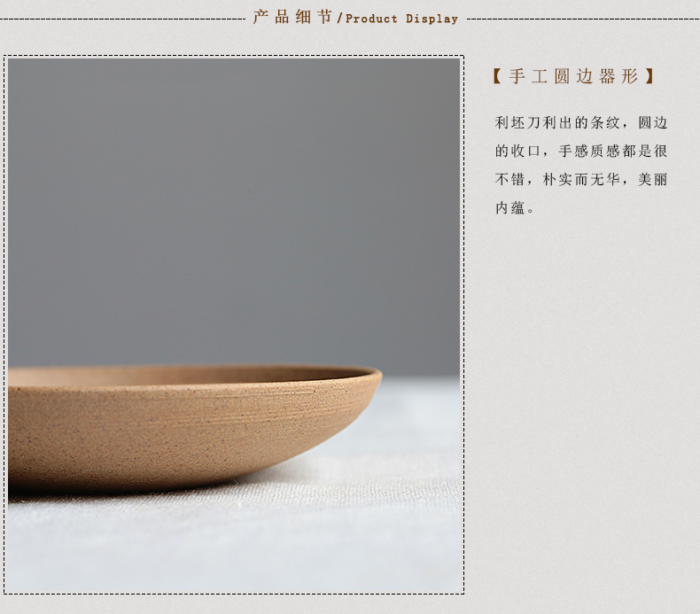Click the description line starting 利坯刀利出的条纹
Image resolution: width=700 pixels, height=614 pixels.
(x=580, y=122)
